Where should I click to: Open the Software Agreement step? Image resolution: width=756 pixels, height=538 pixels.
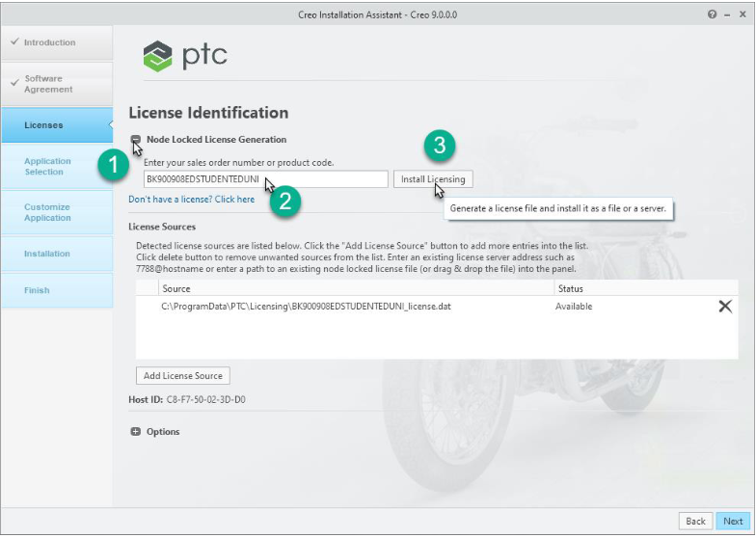(57, 84)
